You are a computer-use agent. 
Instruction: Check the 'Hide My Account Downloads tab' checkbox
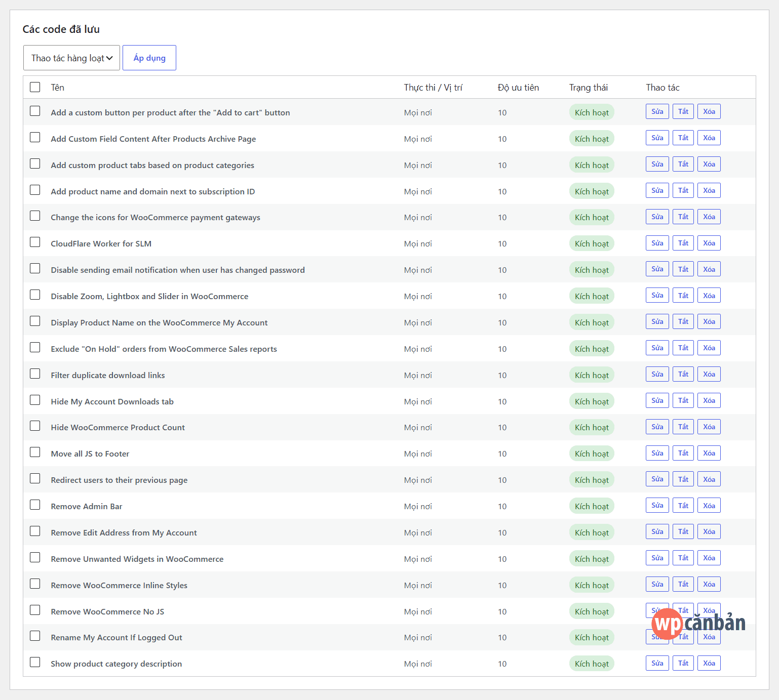click(35, 400)
